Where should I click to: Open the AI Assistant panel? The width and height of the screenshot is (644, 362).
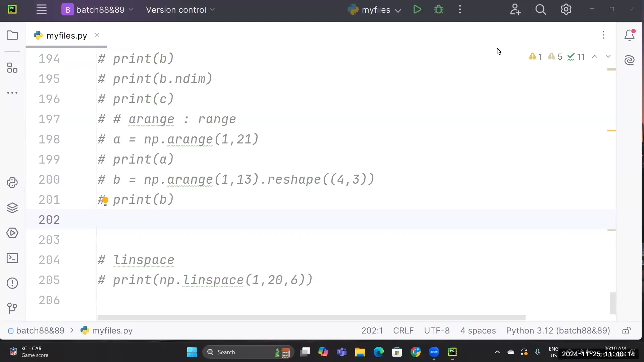[630, 60]
